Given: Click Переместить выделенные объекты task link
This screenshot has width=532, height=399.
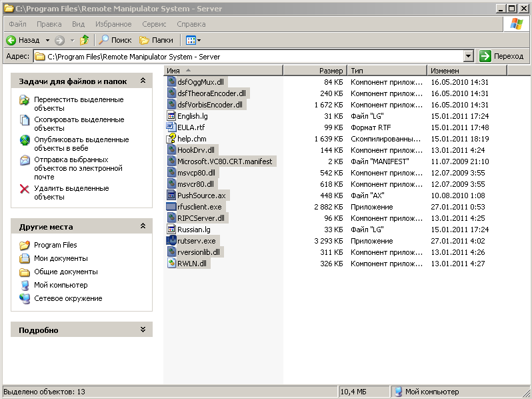Looking at the screenshot, I should [79, 104].
